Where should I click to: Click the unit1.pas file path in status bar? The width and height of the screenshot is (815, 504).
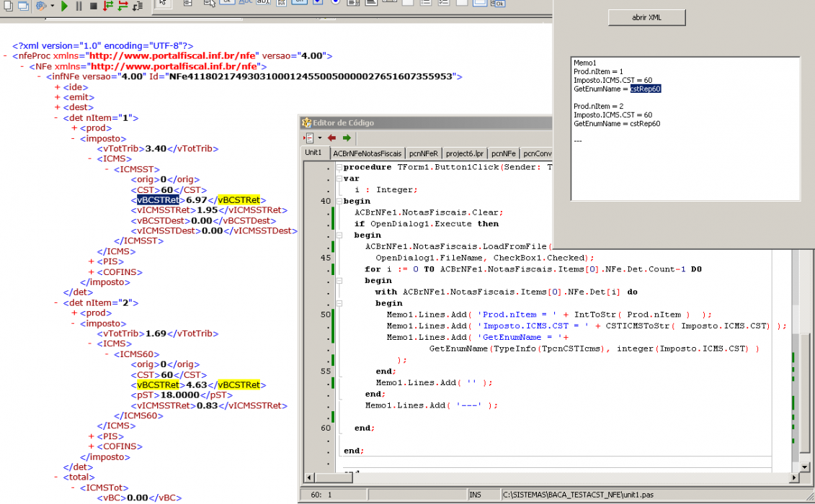pos(578,495)
